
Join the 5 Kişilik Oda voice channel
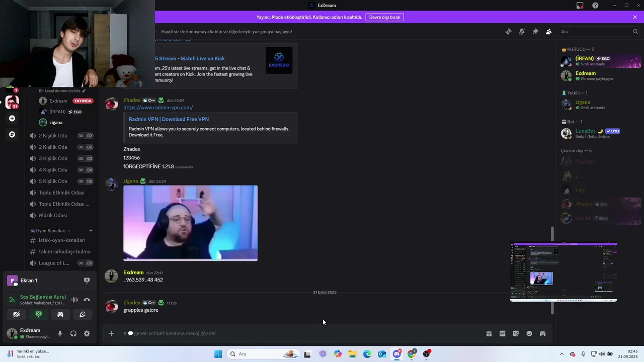point(61,181)
